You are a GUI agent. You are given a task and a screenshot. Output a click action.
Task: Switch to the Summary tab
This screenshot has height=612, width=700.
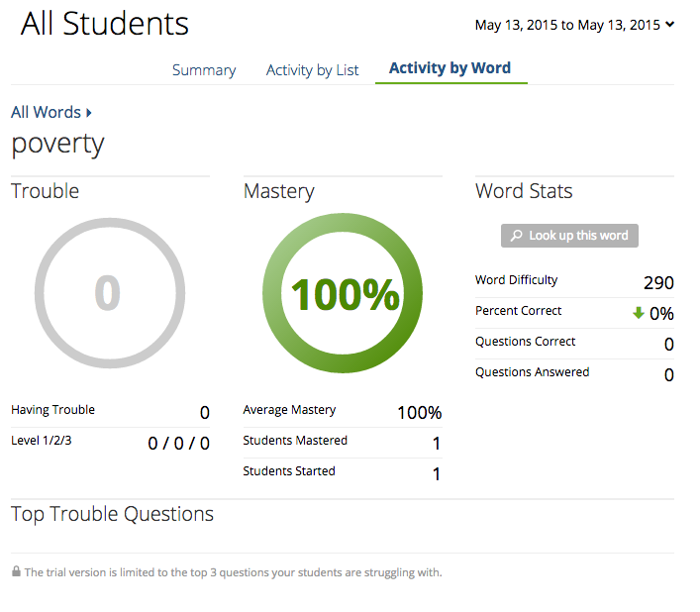click(x=204, y=70)
